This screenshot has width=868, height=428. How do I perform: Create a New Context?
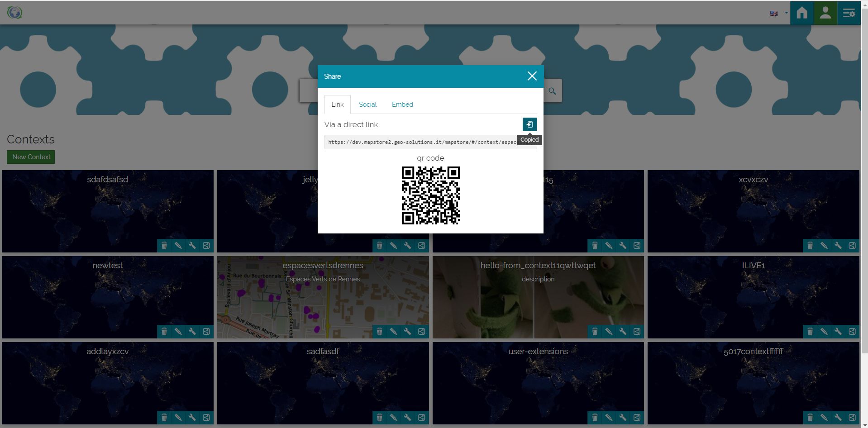pos(31,157)
